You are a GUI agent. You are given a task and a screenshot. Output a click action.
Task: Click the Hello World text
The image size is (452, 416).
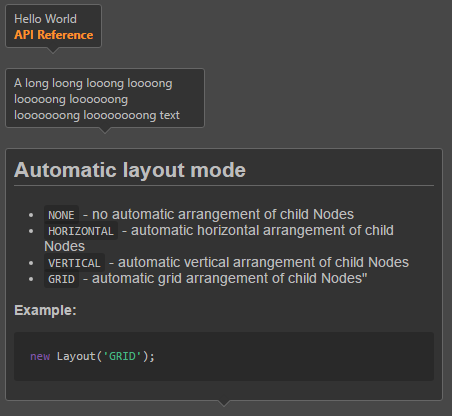coord(45,19)
